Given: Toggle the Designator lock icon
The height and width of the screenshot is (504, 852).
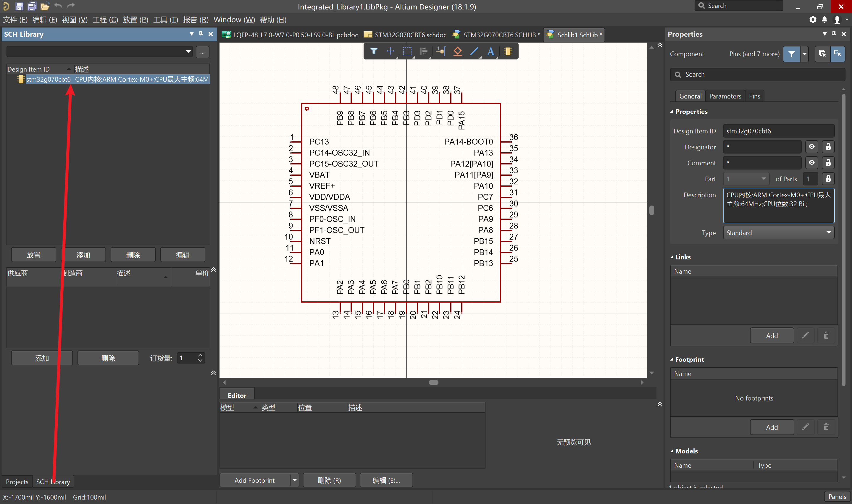Looking at the screenshot, I should click(x=828, y=147).
